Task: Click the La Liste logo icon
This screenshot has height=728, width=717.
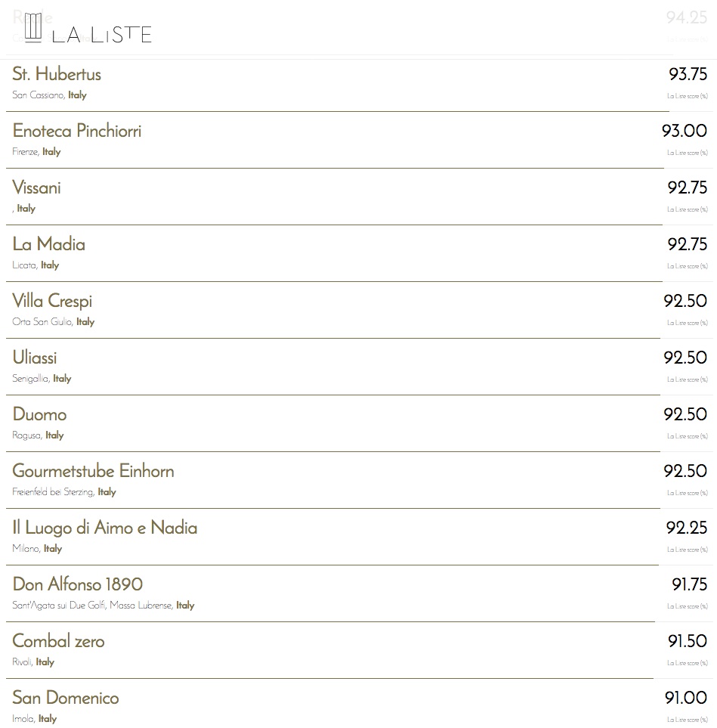Action: [33, 27]
